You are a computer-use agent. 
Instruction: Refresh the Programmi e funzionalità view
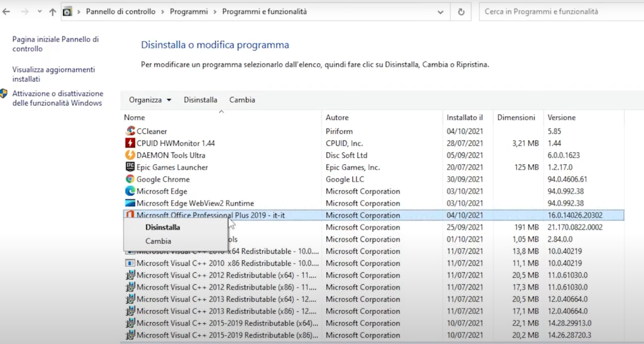(461, 12)
